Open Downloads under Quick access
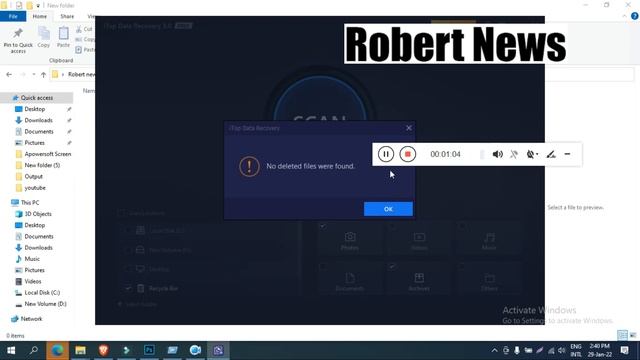The image size is (640, 360). [x=38, y=120]
